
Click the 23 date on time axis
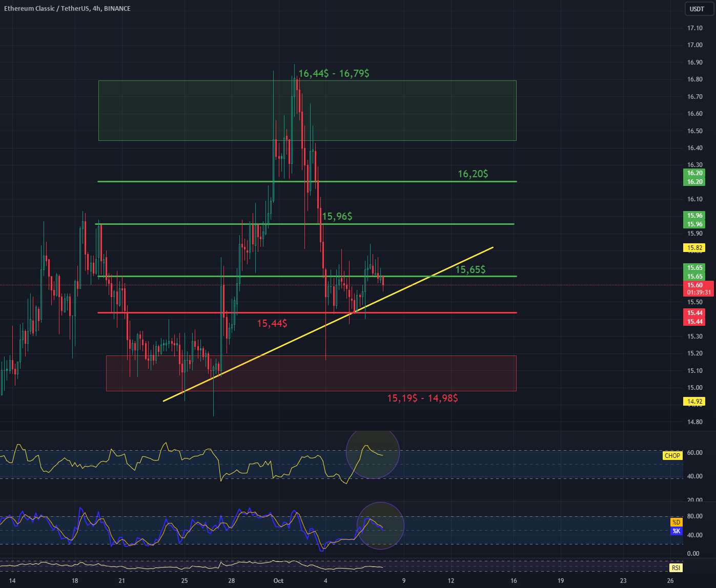coord(623,581)
